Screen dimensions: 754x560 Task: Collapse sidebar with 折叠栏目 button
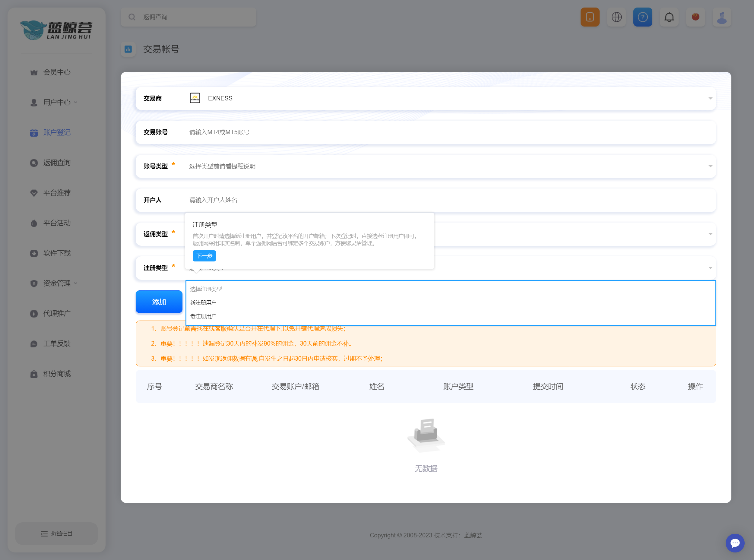tap(56, 533)
